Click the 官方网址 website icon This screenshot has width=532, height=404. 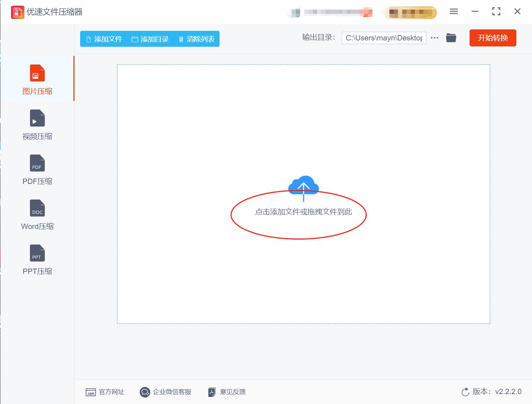(90, 392)
